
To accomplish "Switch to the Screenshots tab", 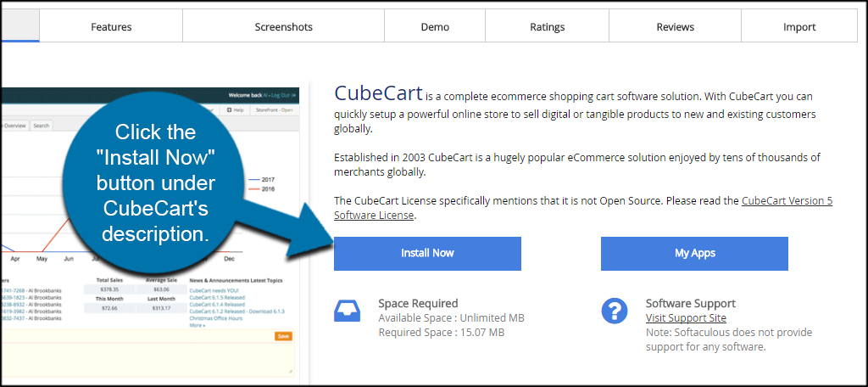I will pos(283,26).
